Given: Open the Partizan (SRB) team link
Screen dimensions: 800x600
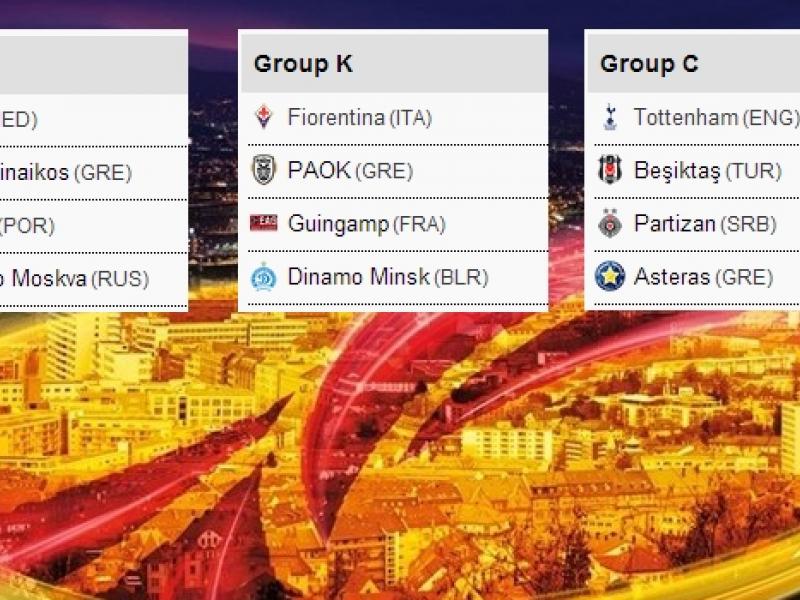Looking at the screenshot, I should click(704, 224).
